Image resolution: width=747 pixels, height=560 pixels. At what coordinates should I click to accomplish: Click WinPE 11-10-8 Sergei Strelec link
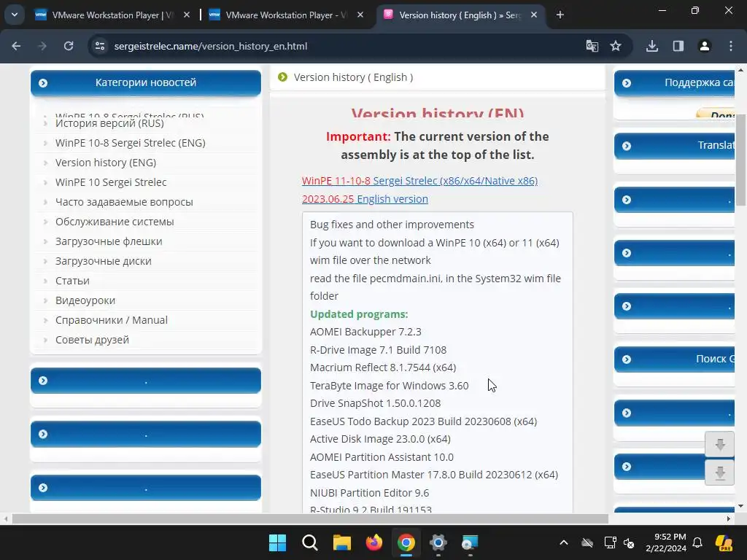[419, 181]
